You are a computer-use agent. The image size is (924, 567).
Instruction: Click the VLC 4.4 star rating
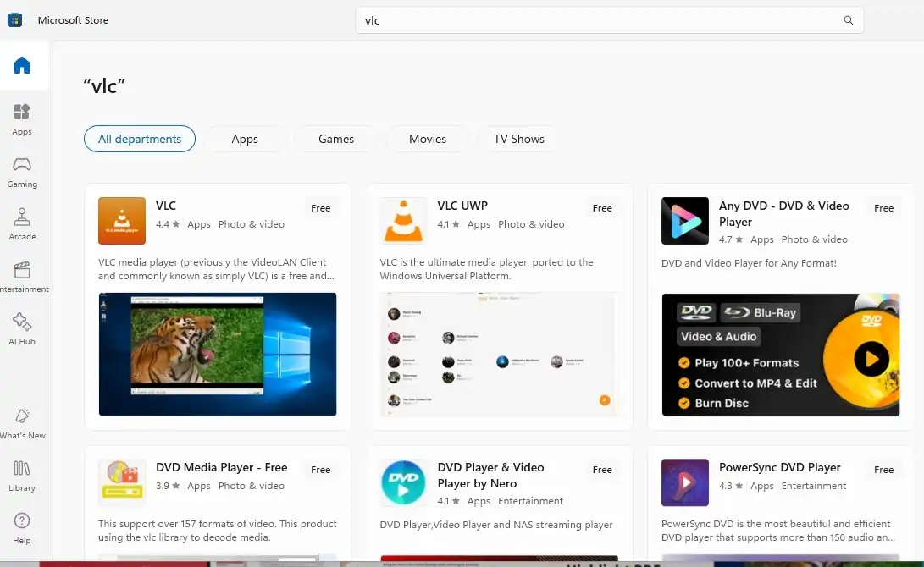coord(168,224)
